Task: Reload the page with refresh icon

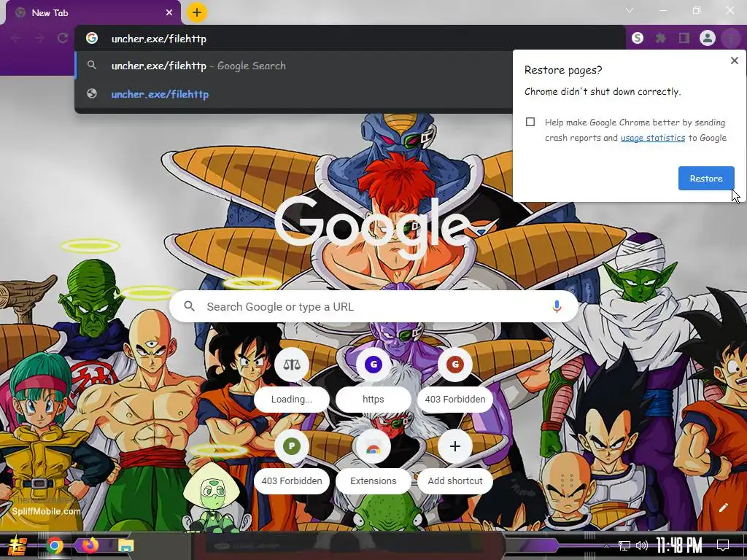Action: pyautogui.click(x=63, y=38)
